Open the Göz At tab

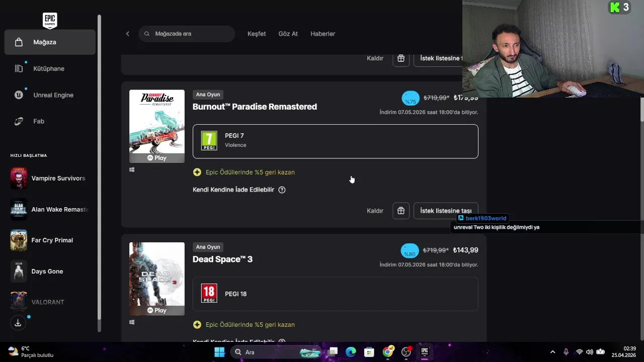[288, 34]
